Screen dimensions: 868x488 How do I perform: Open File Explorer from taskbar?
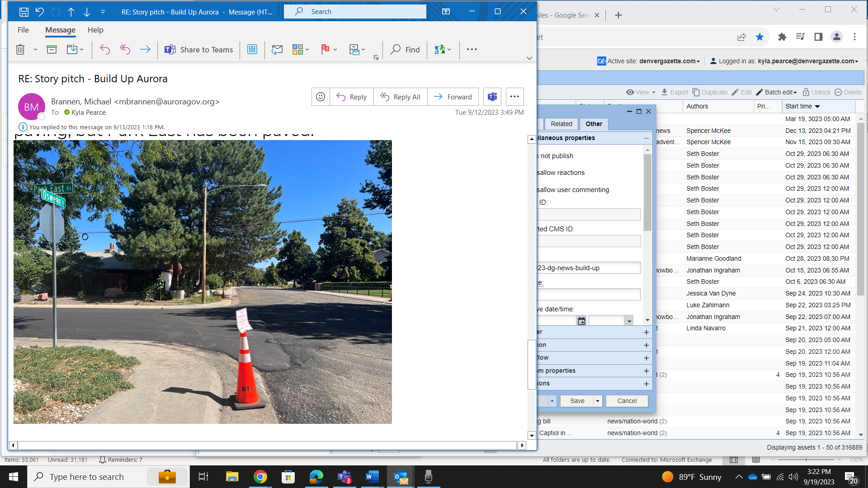(232, 477)
